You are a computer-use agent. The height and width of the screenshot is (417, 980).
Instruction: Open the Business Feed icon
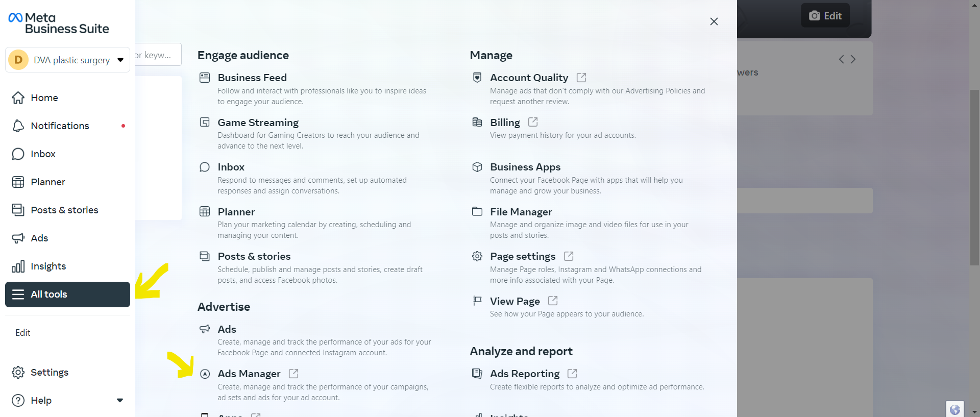205,78
